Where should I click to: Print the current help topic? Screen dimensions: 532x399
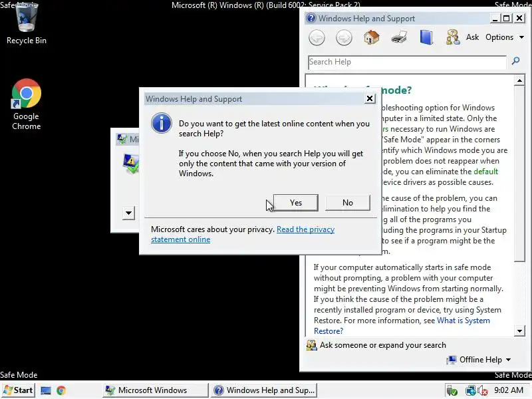pyautogui.click(x=399, y=37)
